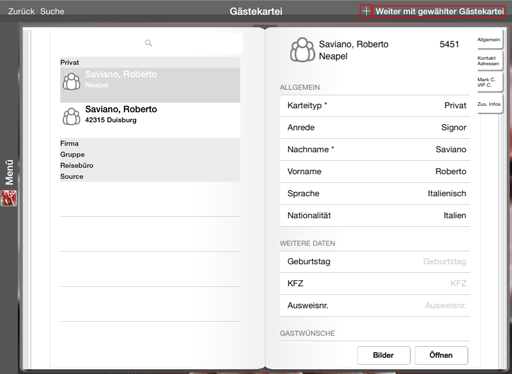Switch to the Kontakt Adressen tab

[489, 61]
